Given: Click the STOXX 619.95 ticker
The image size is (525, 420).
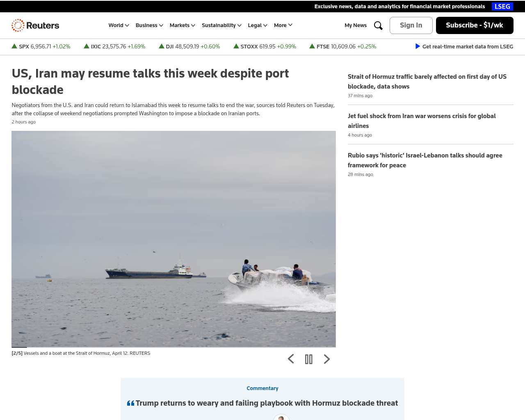Looking at the screenshot, I should 265,47.
